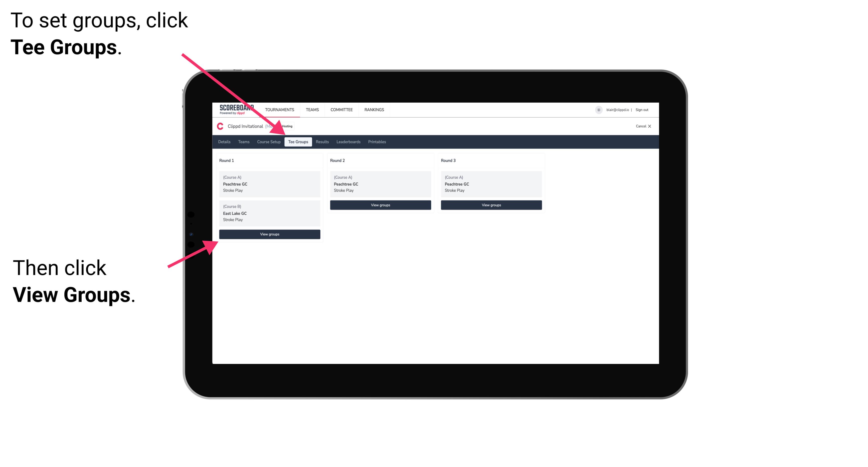The width and height of the screenshot is (868, 467).
Task: Expand the East Lake GC Course B entry
Action: click(269, 213)
